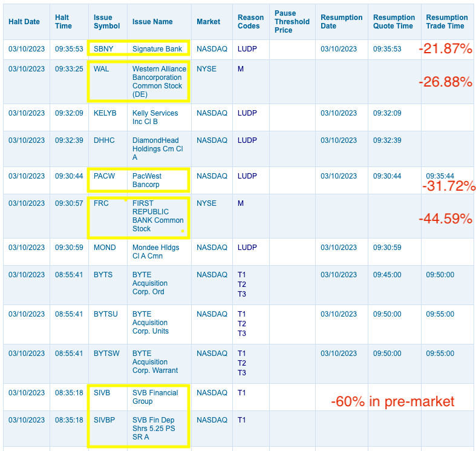Click resumption trade time 09:50:00 for BYTS
Screen dimensions: 476x451
pos(440,275)
